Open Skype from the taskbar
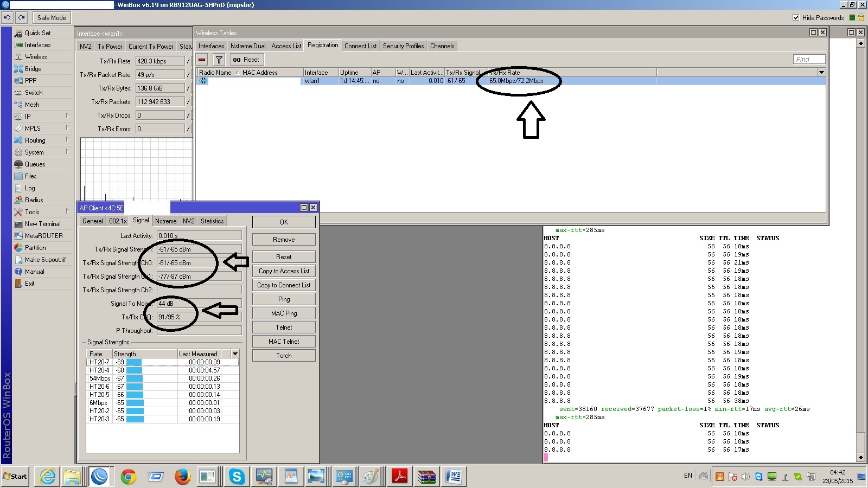 237,477
